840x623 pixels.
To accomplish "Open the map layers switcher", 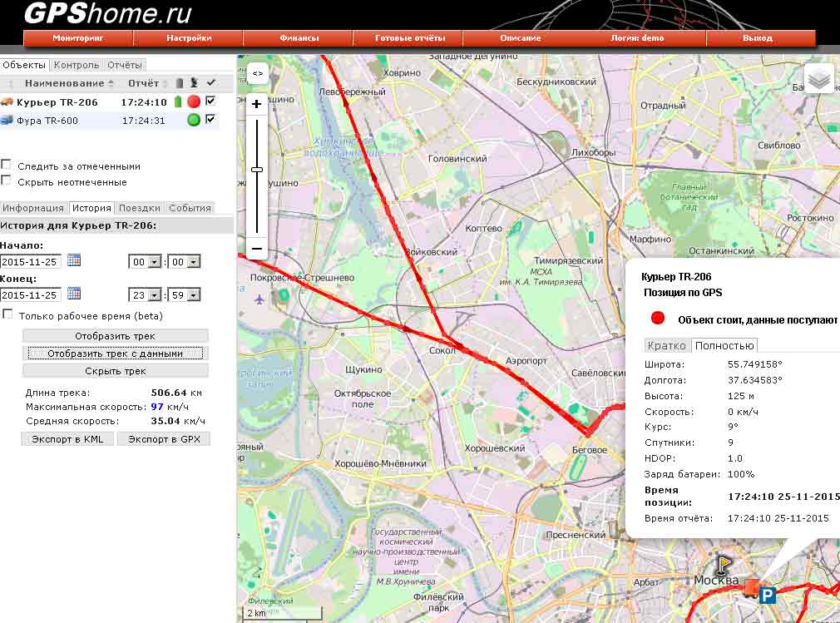I will (819, 79).
